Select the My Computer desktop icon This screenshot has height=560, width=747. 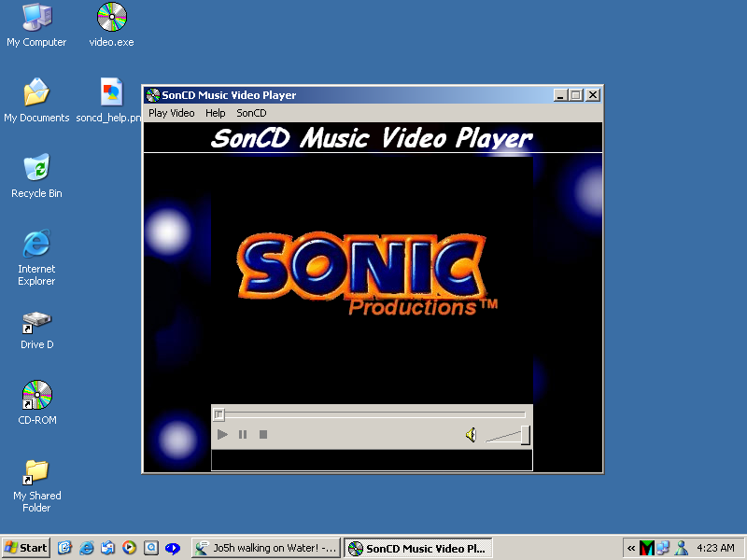36,17
